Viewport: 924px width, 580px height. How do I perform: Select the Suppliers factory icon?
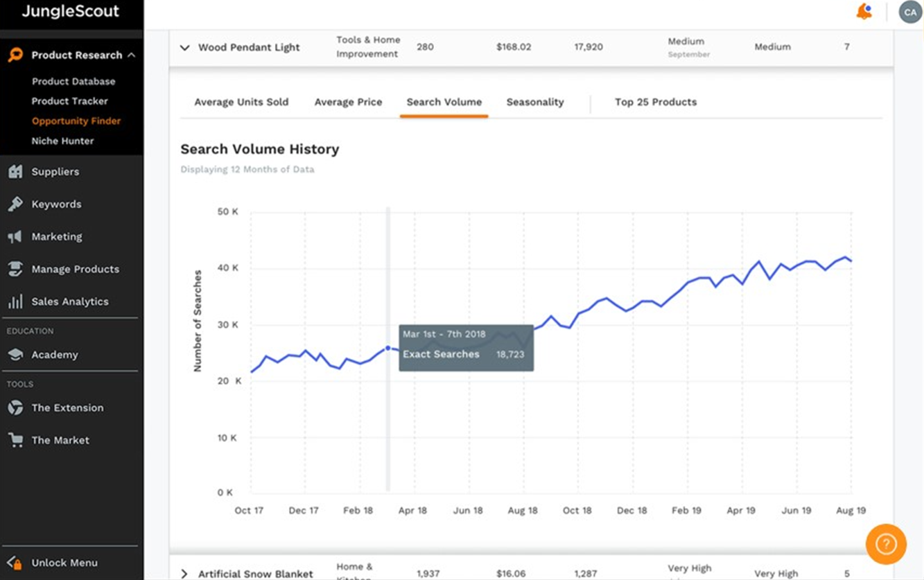click(15, 172)
